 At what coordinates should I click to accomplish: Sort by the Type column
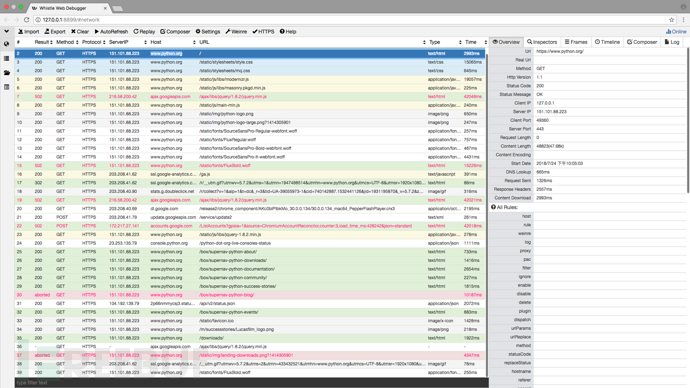pos(445,42)
